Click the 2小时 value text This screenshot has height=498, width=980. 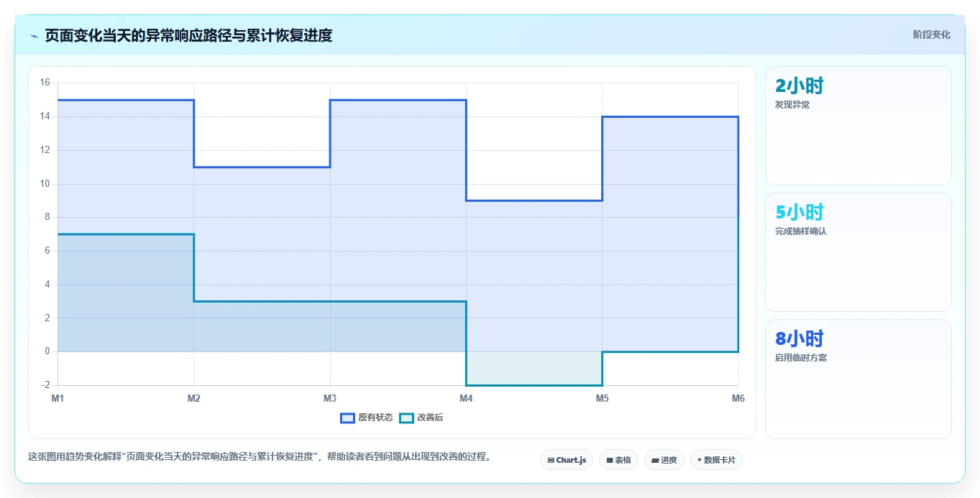pos(800,86)
